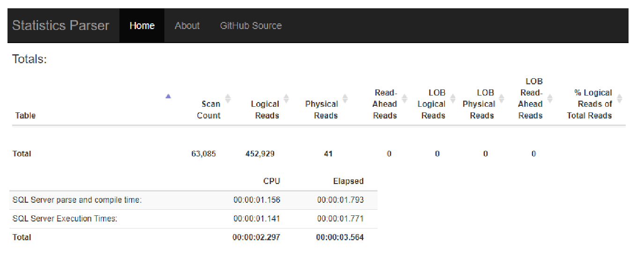This screenshot has width=644, height=258.
Task: Click the Read-Ahead Reads sort arrows icon
Action: 405,98
